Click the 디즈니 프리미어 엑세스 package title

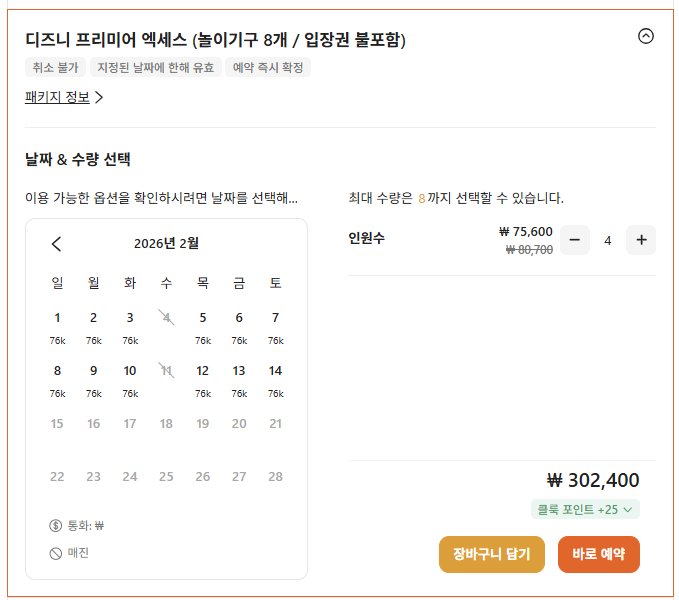point(215,40)
